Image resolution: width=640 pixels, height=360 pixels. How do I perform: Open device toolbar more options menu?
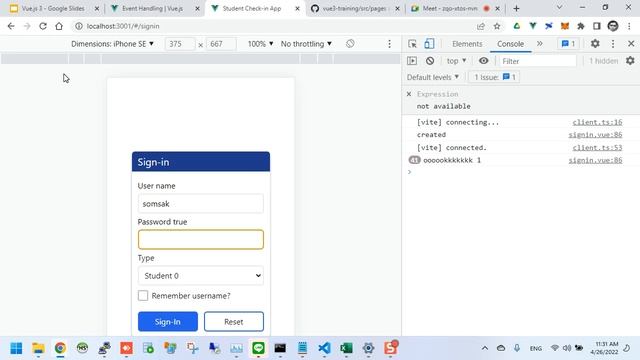[x=389, y=44]
